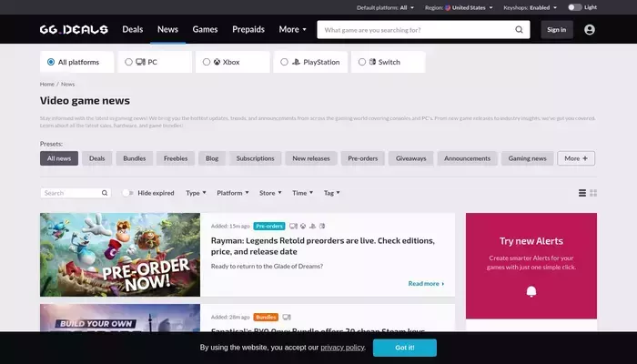
Task: Switch to list view layout icon
Action: (582, 193)
